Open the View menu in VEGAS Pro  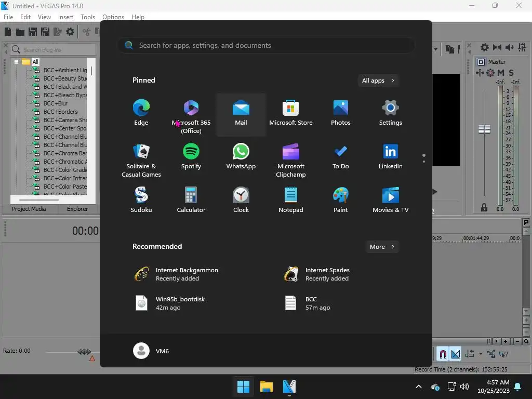tap(45, 17)
